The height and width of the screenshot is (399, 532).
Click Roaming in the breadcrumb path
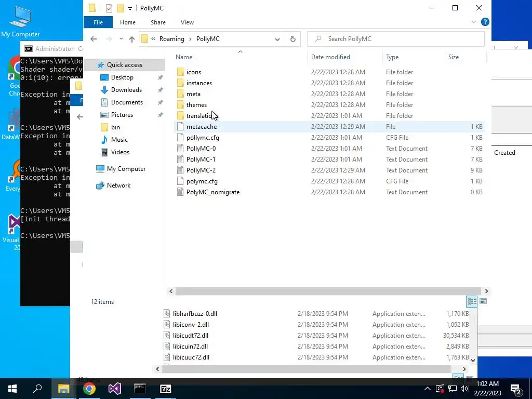coord(171,39)
